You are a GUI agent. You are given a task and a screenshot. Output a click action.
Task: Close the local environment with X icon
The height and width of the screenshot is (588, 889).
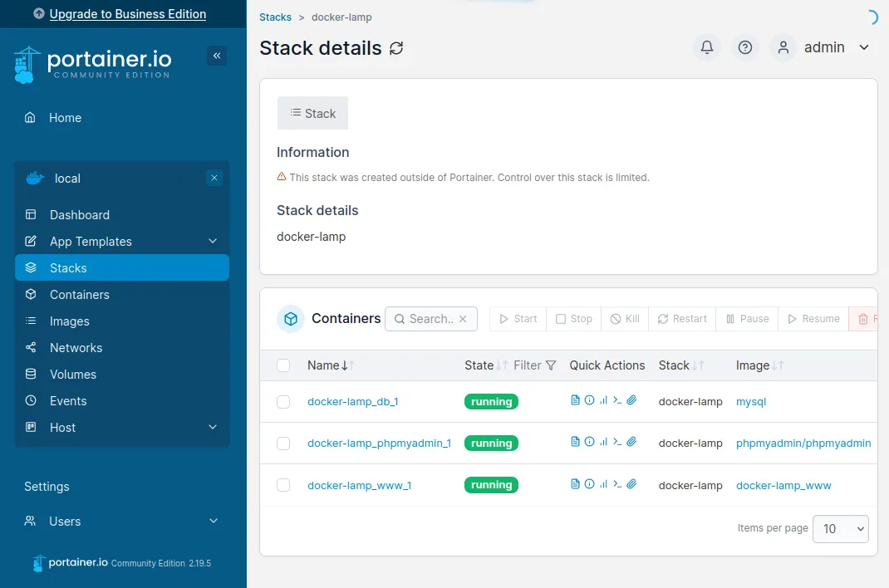click(x=214, y=179)
